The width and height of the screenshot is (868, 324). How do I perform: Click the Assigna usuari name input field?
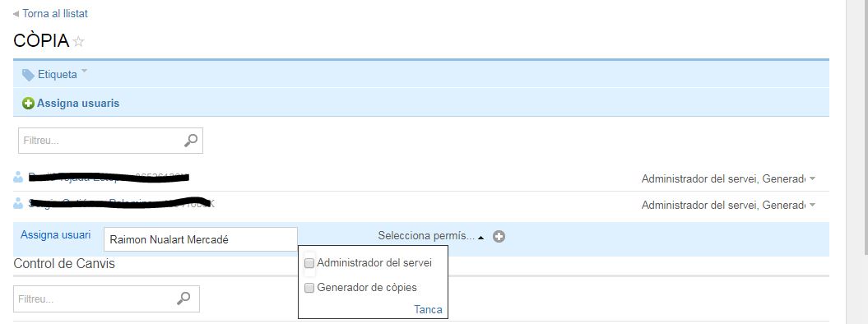point(201,240)
